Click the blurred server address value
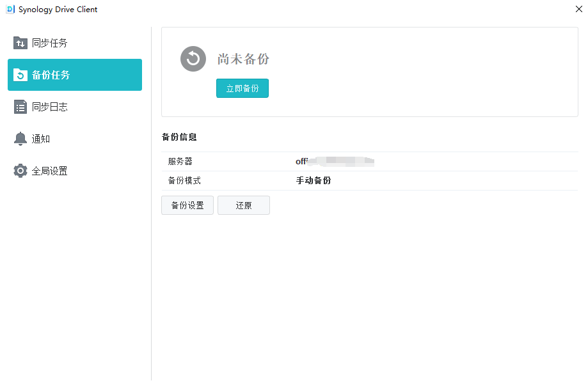588x383 pixels. pyautogui.click(x=335, y=162)
